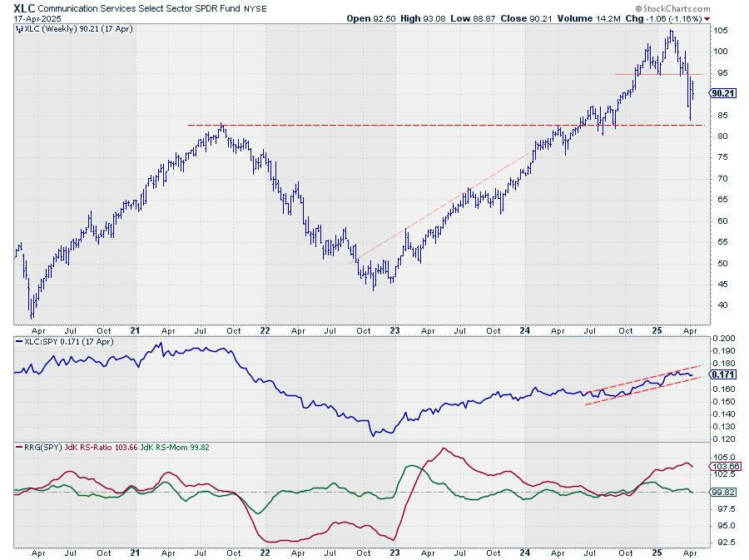Image resolution: width=749 pixels, height=560 pixels.
Task: Click the Open 92.50 header readout
Action: tap(370, 18)
